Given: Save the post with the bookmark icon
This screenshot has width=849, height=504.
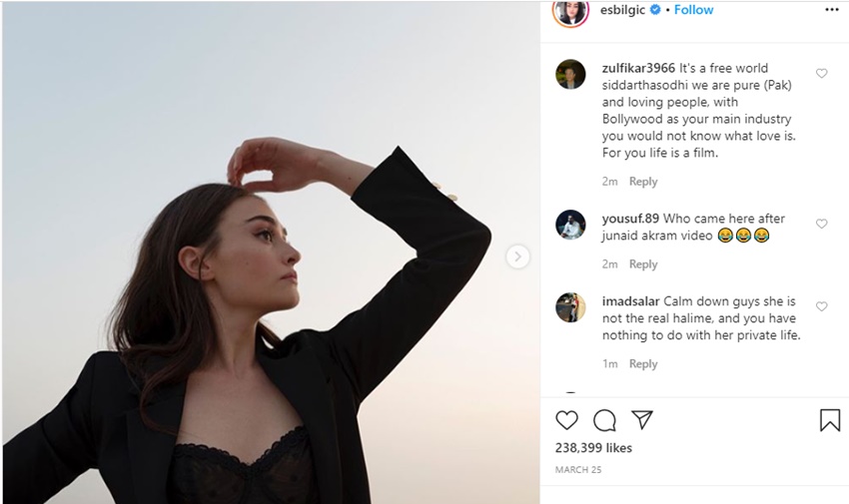Looking at the screenshot, I should 829,420.
